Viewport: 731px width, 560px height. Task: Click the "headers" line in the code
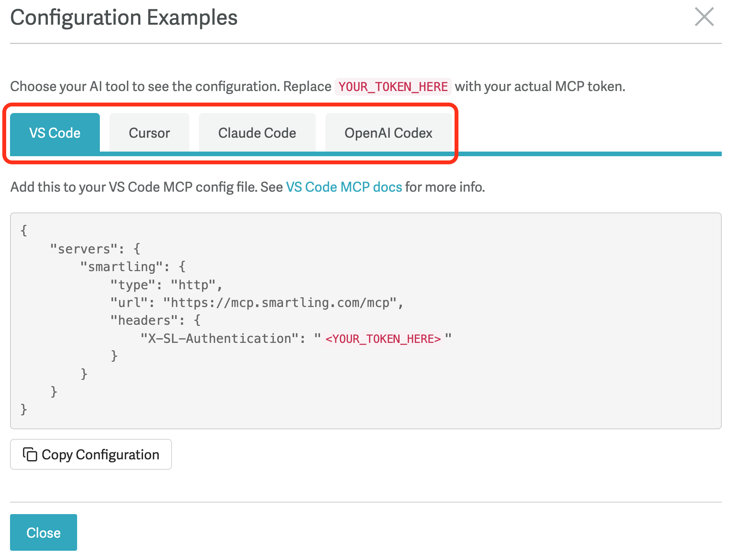tap(155, 320)
